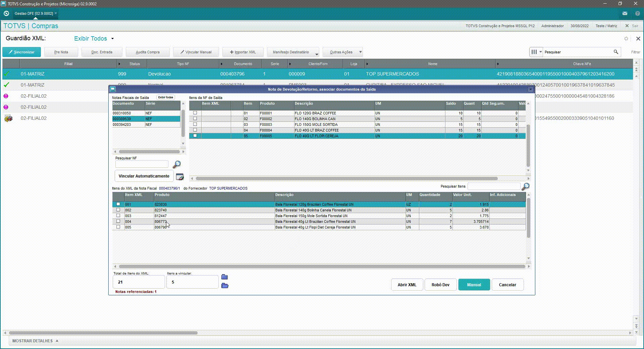Screen dimensions: 644x349
Task: Click the dialog window icon in title bar
Action: pos(113,89)
